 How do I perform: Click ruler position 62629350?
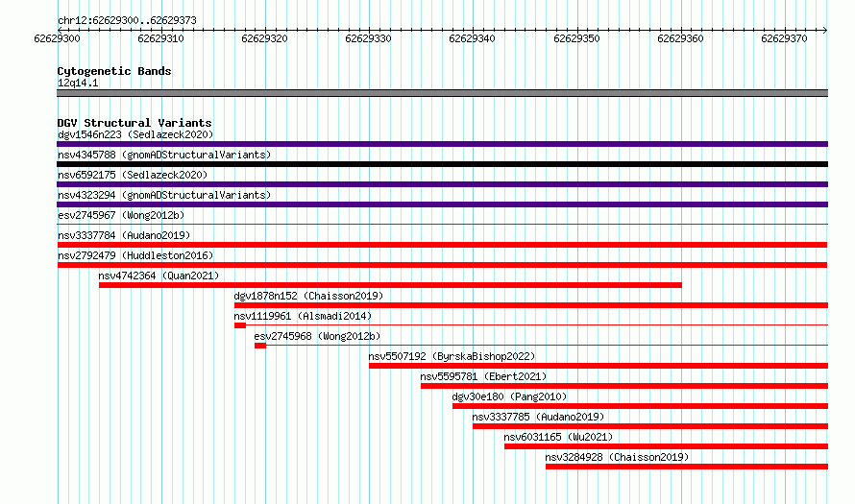click(x=576, y=38)
